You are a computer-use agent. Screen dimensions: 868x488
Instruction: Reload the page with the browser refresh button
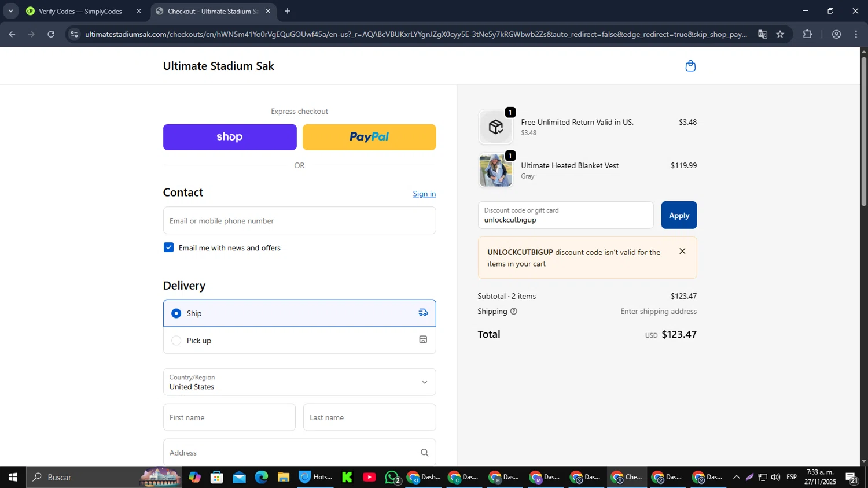[51, 34]
